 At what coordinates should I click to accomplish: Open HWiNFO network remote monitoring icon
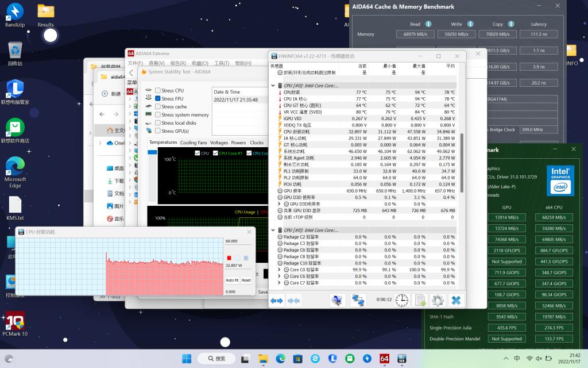pos(359,300)
